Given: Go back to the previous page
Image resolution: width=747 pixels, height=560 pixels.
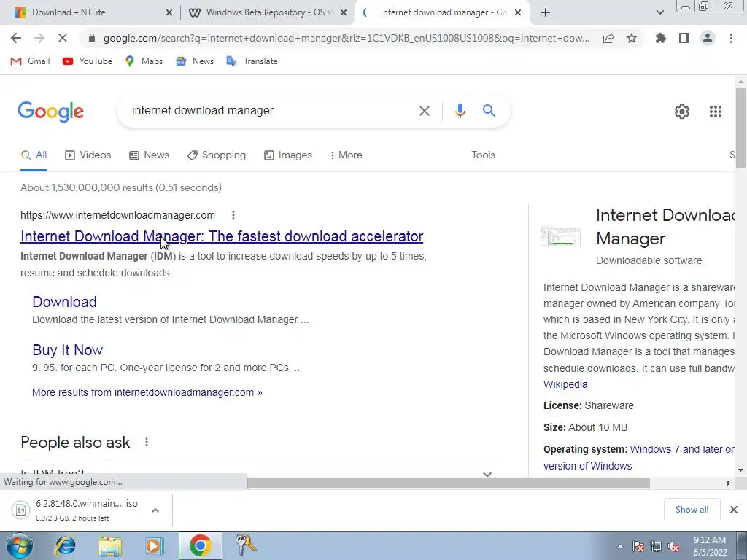Looking at the screenshot, I should [16, 38].
